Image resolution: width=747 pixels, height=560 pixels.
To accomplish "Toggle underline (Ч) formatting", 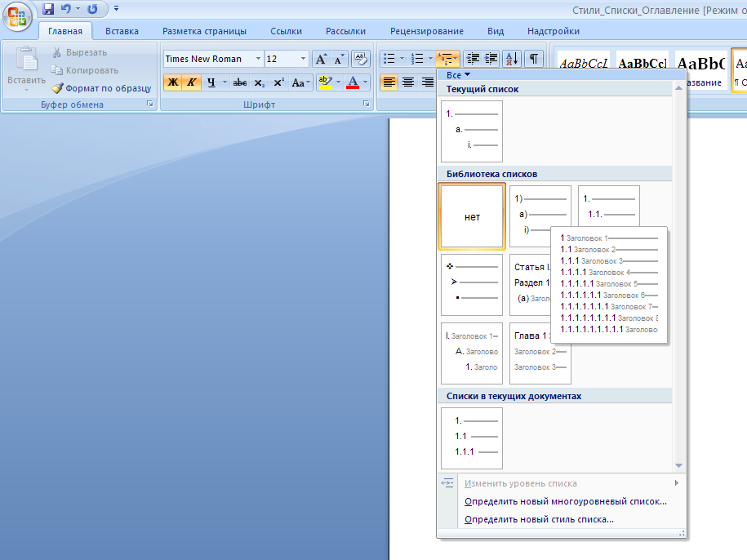I will (x=211, y=82).
